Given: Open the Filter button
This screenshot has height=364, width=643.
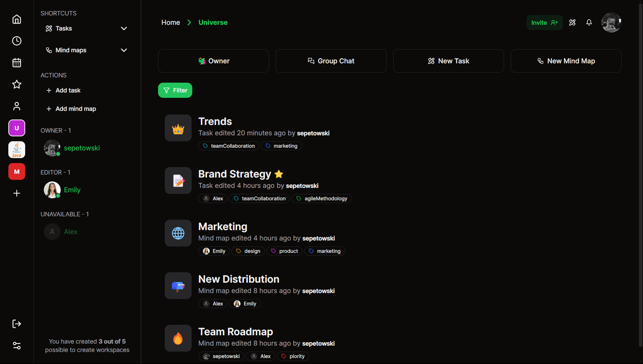Looking at the screenshot, I should pos(175,90).
